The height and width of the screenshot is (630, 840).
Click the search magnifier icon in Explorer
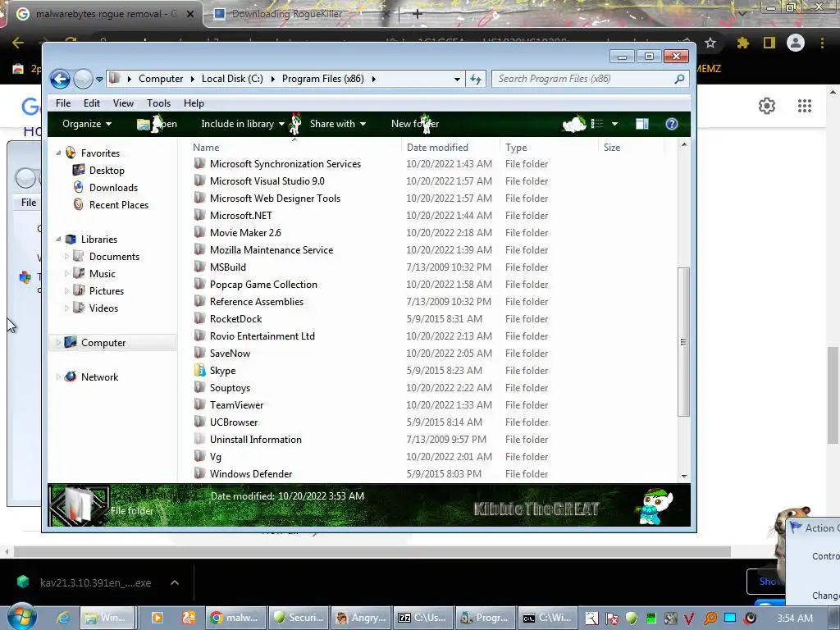click(679, 79)
